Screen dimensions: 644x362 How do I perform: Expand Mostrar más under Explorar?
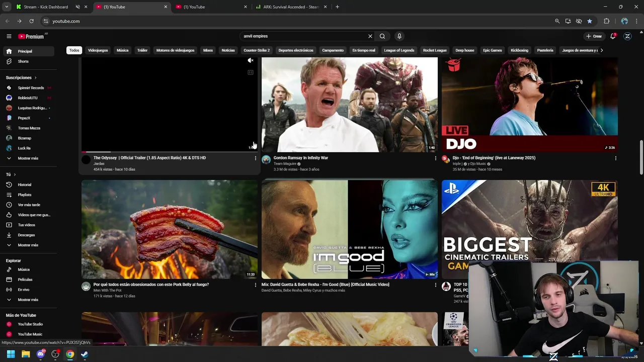click(28, 300)
